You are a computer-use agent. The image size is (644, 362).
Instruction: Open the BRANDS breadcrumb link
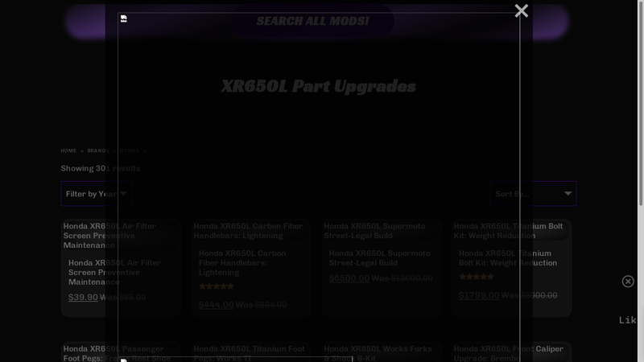tap(98, 150)
